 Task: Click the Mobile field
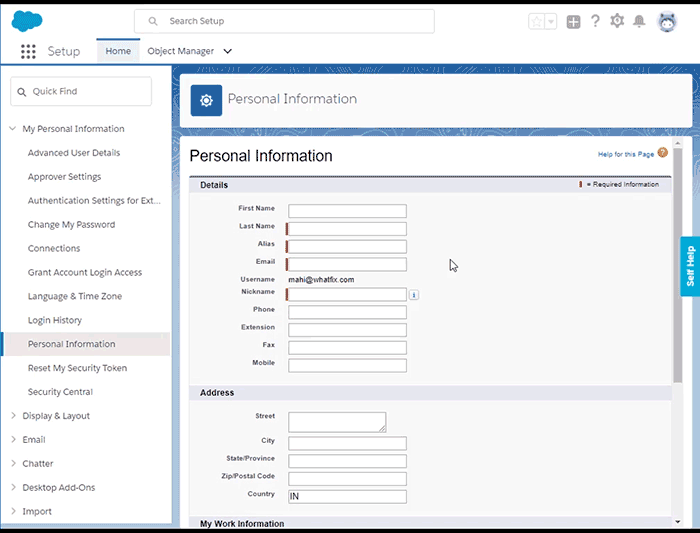pyautogui.click(x=347, y=366)
